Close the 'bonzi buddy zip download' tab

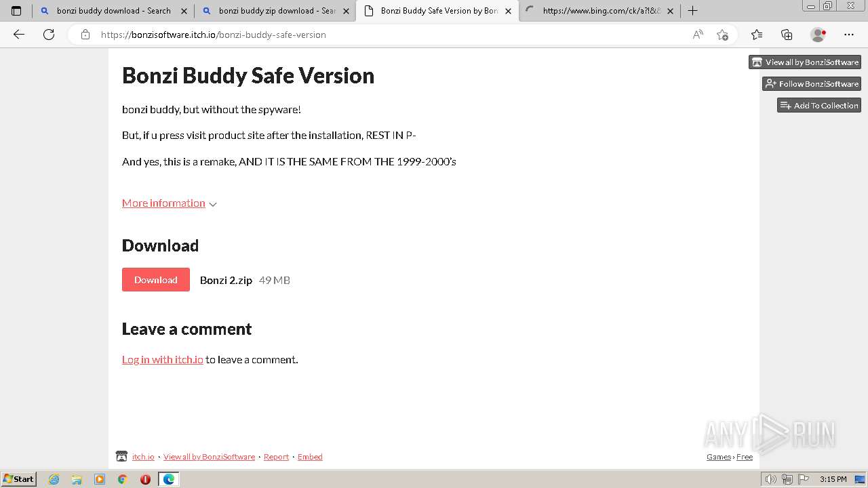346,11
